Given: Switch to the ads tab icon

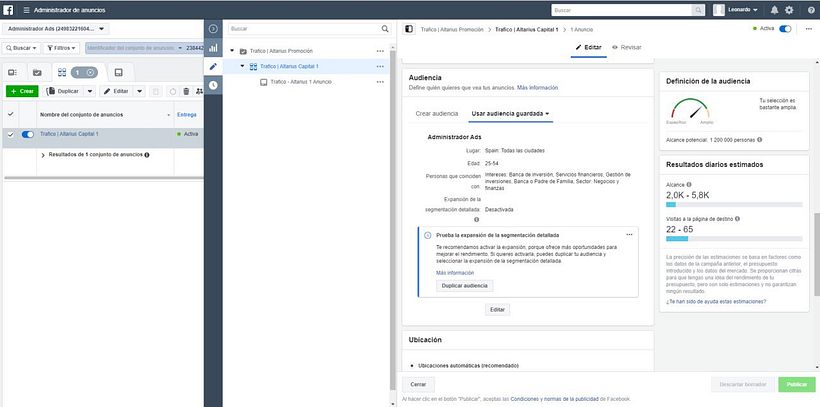Looking at the screenshot, I should [119, 72].
